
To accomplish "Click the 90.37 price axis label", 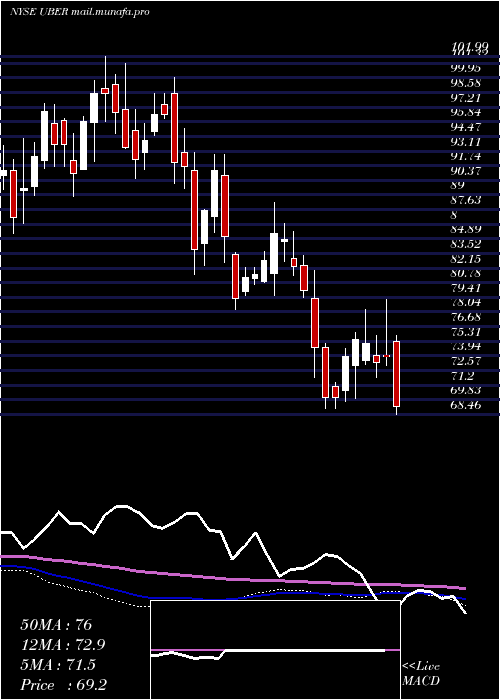I will [x=466, y=171].
